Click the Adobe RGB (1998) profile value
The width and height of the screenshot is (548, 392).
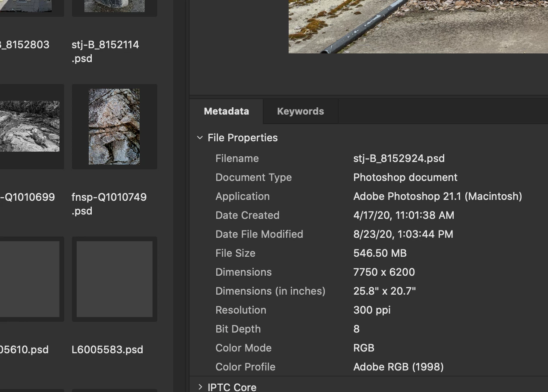(x=399, y=367)
